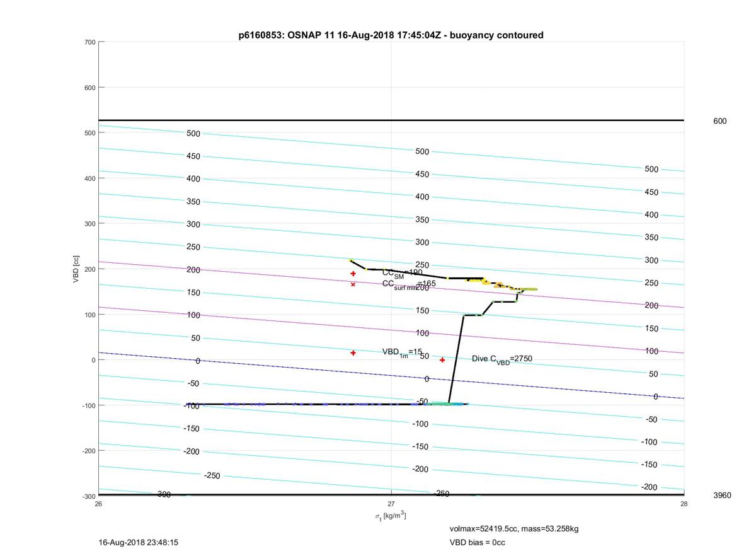This screenshot has width=756, height=558.
Task: Select the 'volmax=52419.5cc, mass=53.258kg' text
Action: [x=514, y=528]
